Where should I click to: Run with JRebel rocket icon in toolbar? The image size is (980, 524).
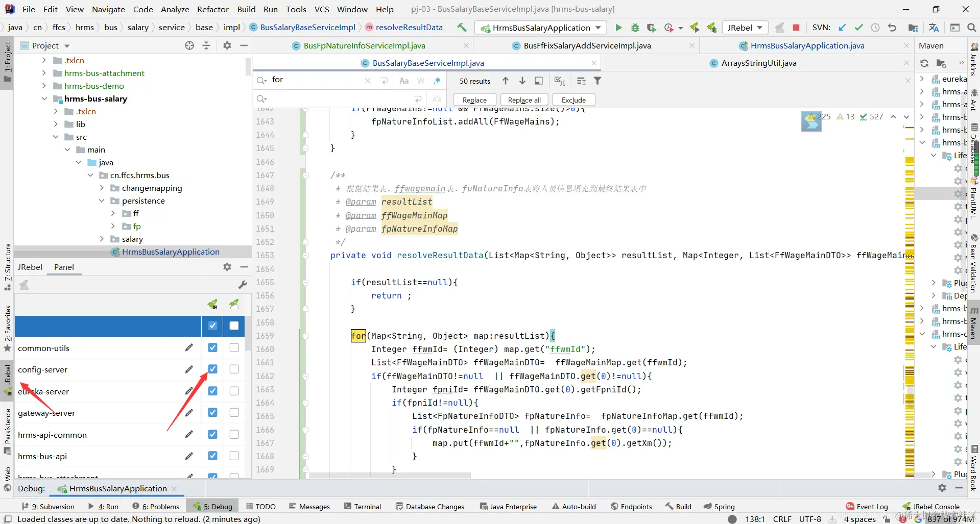(x=695, y=28)
